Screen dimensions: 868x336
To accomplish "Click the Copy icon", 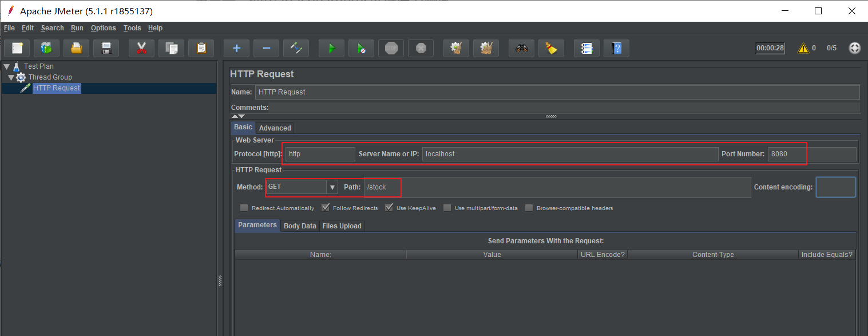I will pyautogui.click(x=171, y=48).
